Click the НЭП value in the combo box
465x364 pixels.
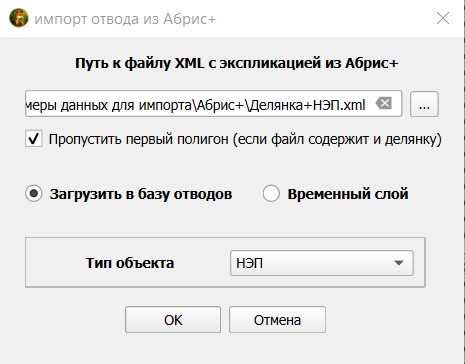click(x=249, y=263)
